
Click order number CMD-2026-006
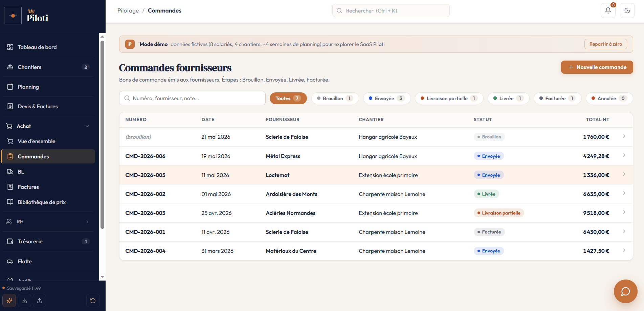coord(145,156)
